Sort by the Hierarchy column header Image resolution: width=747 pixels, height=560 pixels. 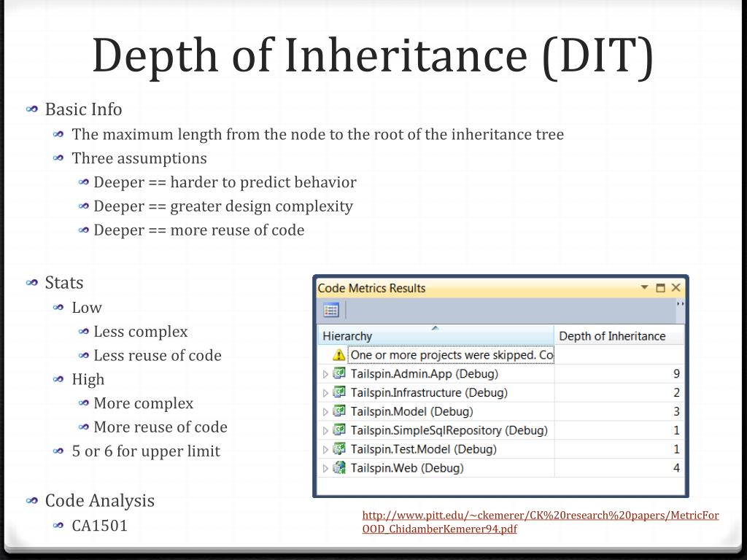click(x=436, y=335)
